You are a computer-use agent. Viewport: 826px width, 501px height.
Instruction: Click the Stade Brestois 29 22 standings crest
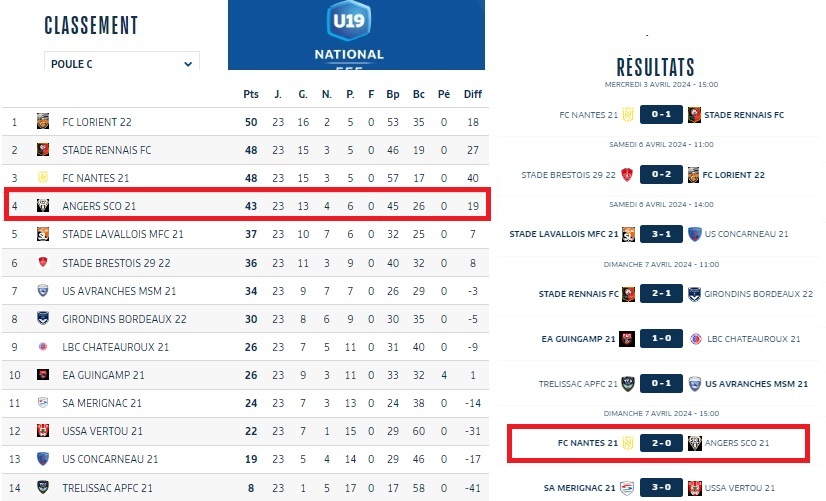click(x=43, y=263)
